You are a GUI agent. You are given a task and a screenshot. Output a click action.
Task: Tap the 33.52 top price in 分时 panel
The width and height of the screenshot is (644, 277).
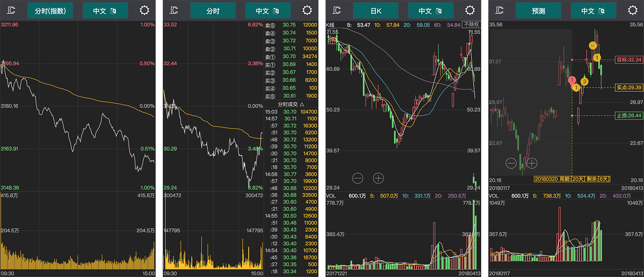[170, 25]
